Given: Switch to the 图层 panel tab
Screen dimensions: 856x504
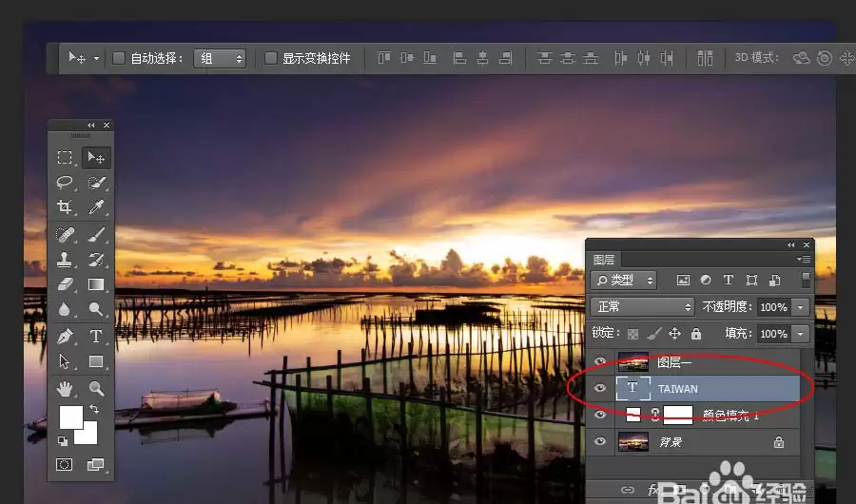Looking at the screenshot, I should click(604, 260).
